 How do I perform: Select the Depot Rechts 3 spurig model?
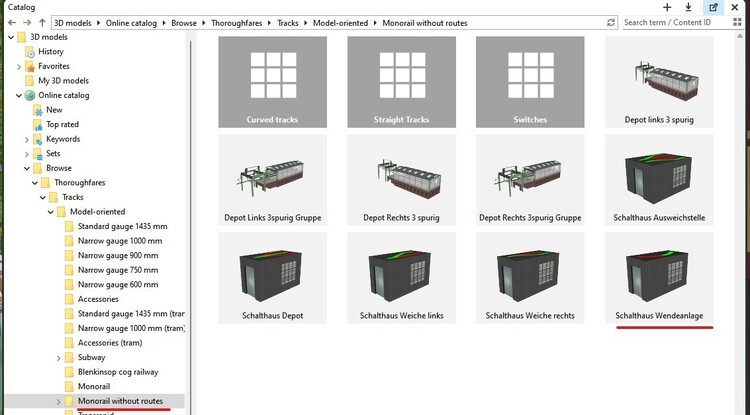pyautogui.click(x=401, y=180)
